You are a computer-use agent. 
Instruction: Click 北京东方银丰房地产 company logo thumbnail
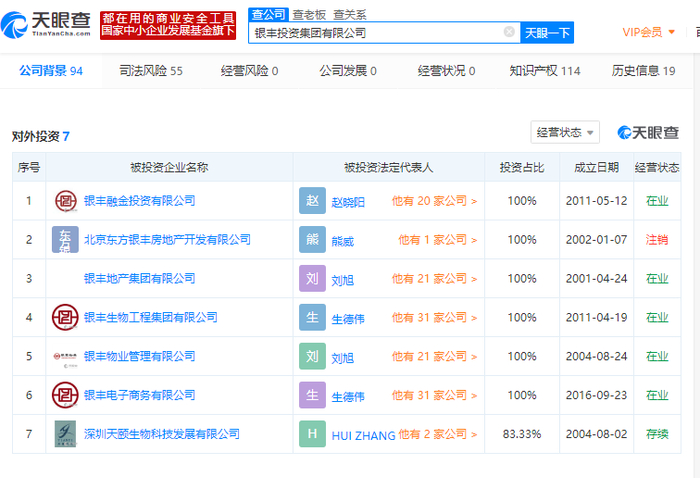tap(65, 240)
